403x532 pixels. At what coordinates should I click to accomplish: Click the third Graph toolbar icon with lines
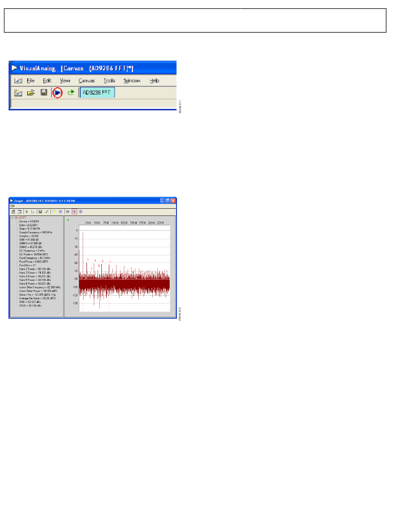coord(27,211)
